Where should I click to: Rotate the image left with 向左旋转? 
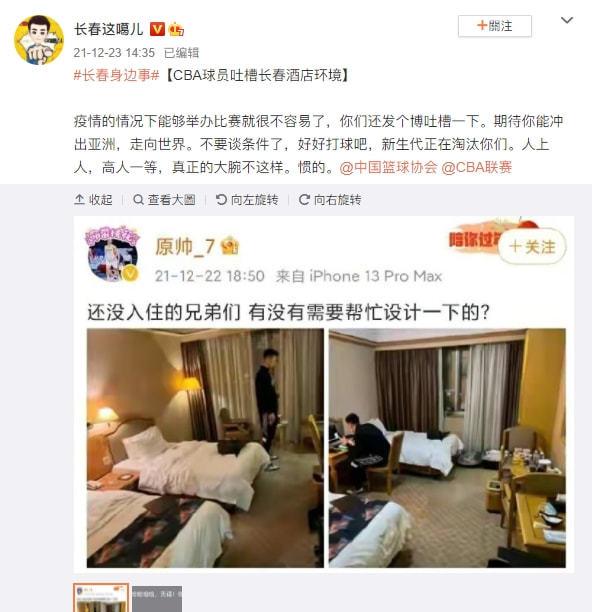(x=247, y=200)
